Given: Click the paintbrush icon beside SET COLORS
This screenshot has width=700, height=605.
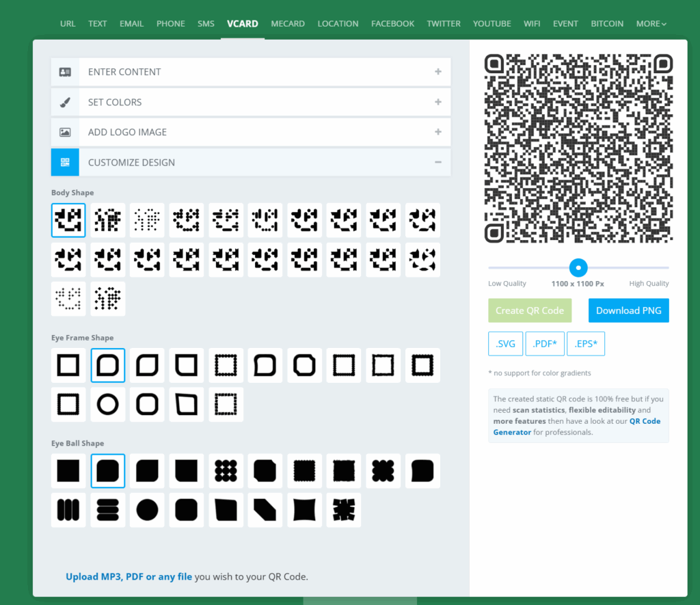Looking at the screenshot, I should (65, 102).
